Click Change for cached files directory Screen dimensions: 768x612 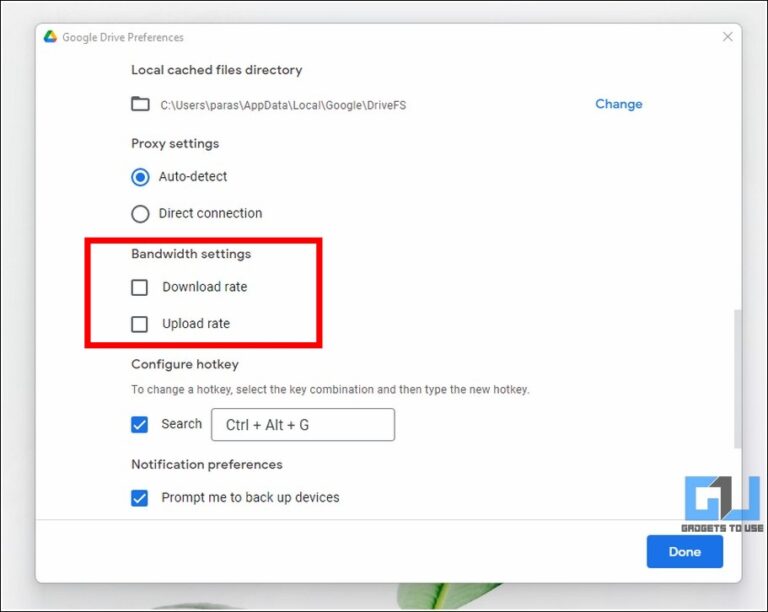pos(619,104)
